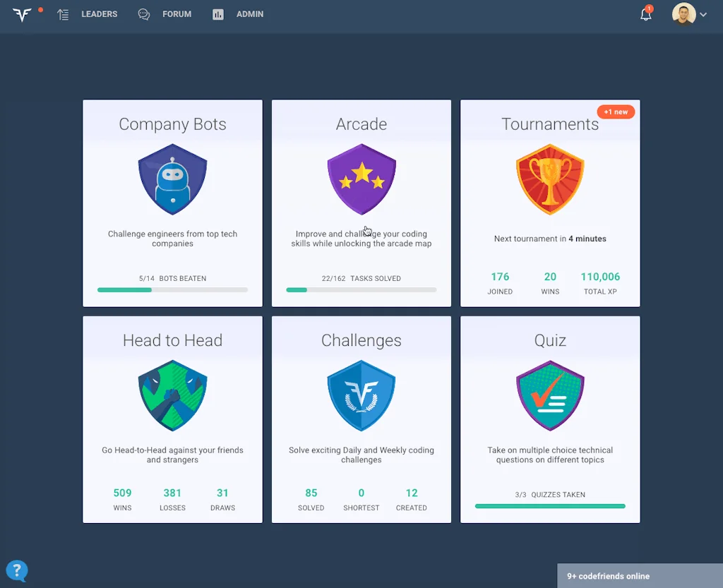The image size is (723, 588).
Task: Click the '+1 new' tournaments badge
Action: tap(616, 112)
